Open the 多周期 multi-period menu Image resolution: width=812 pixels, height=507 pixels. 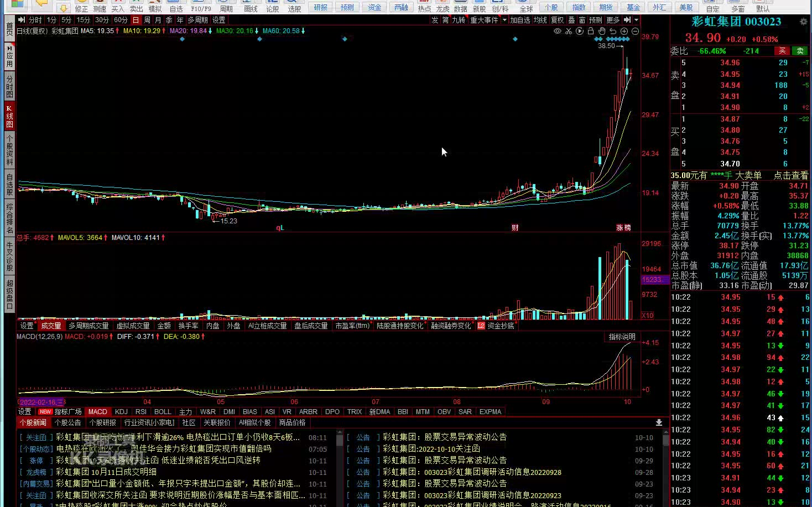(197, 20)
